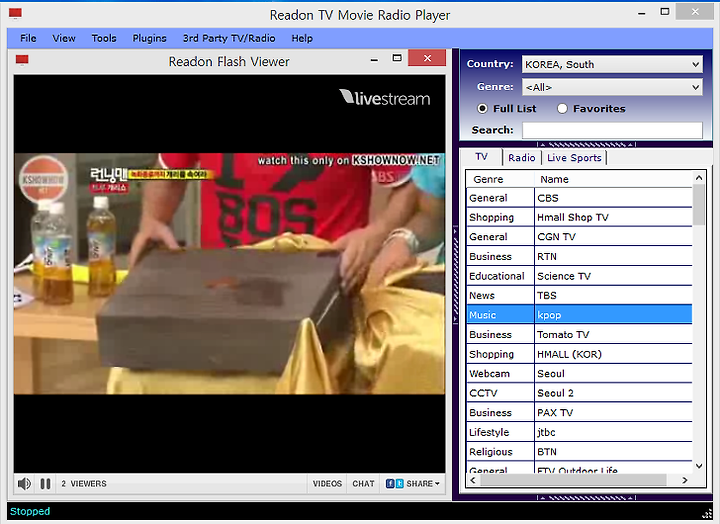Select the Seoul 2 CCTV channel

[x=579, y=393]
